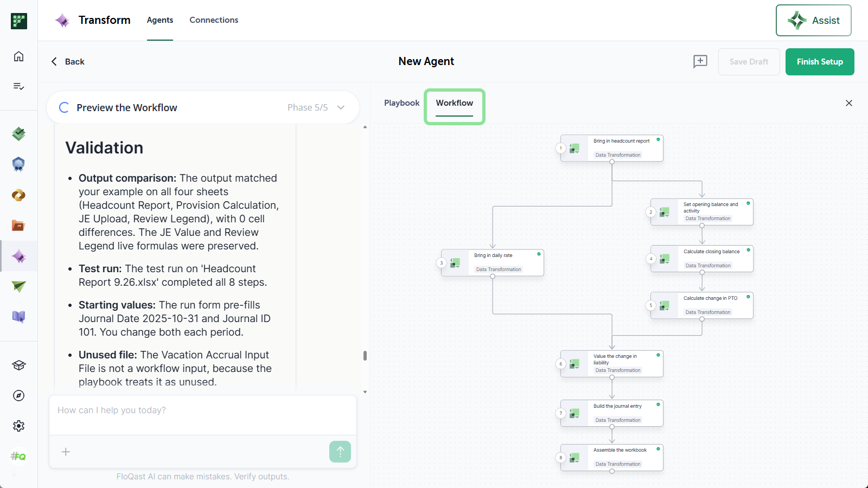This screenshot has height=488, width=868.
Task: Switch to the Workflow tab
Action: tap(455, 103)
